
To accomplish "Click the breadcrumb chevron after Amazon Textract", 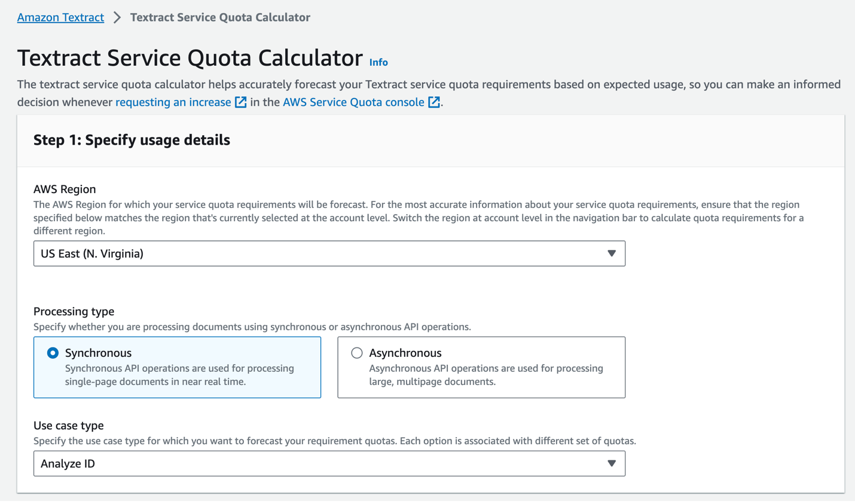I will coord(116,17).
